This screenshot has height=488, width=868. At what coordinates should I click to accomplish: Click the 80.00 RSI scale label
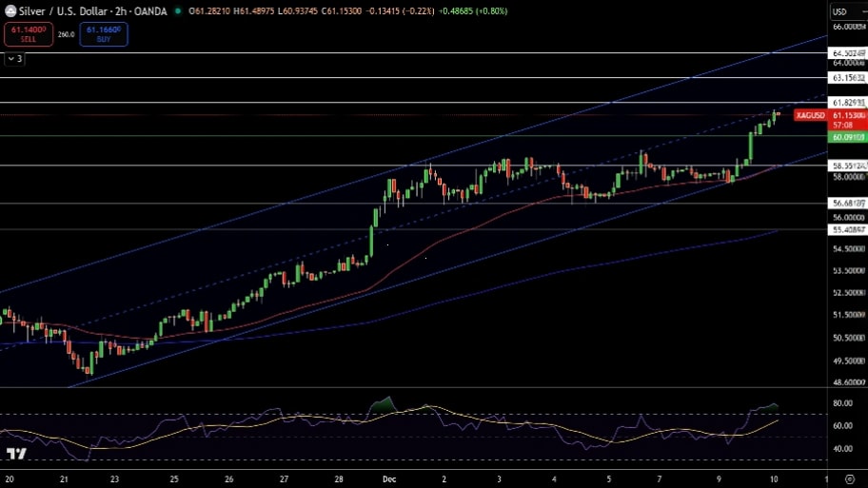coord(842,403)
